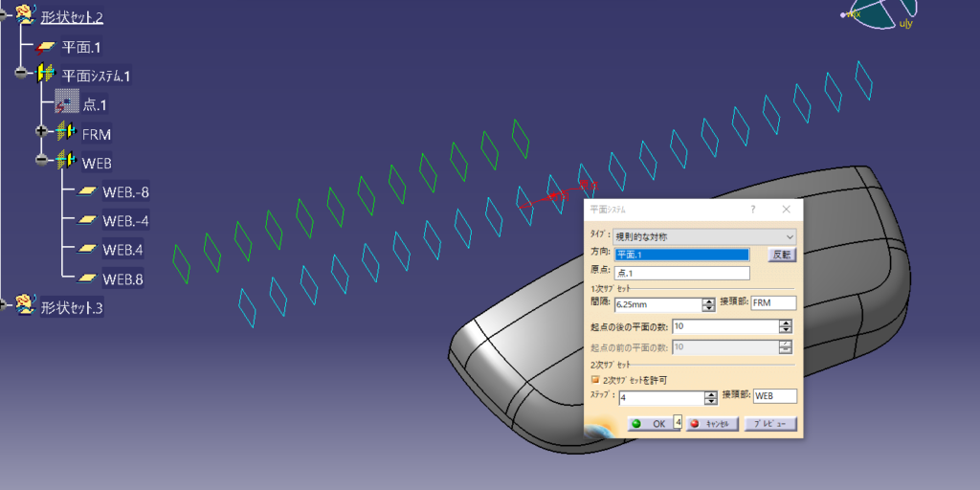This screenshot has height=490, width=980.
Task: Select 平面.1 label in tree
Action: coord(81,48)
